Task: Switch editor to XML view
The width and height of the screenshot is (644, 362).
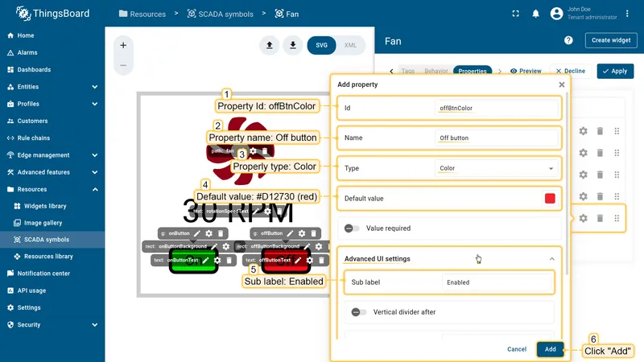Action: click(350, 45)
